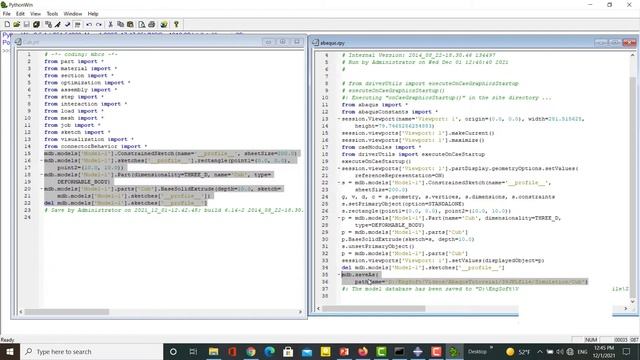
Task: Create a new file with the New toolbar icon
Action: point(7,24)
